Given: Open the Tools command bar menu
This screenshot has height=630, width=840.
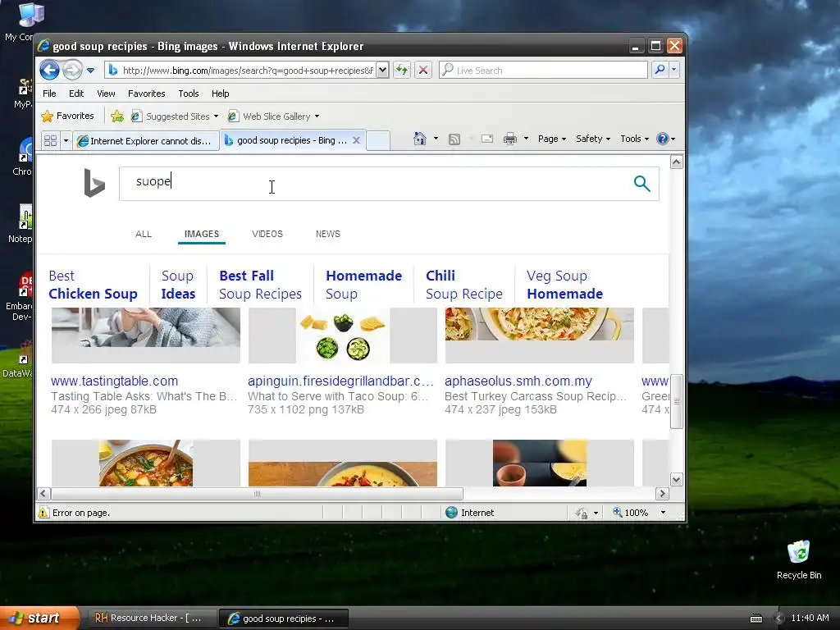Looking at the screenshot, I should 634,139.
